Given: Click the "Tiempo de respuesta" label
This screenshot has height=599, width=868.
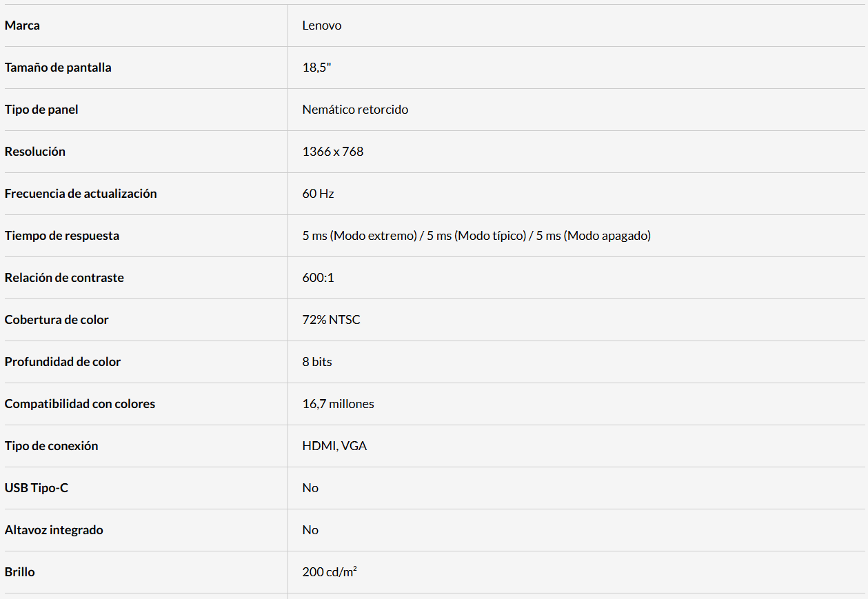Looking at the screenshot, I should [62, 236].
